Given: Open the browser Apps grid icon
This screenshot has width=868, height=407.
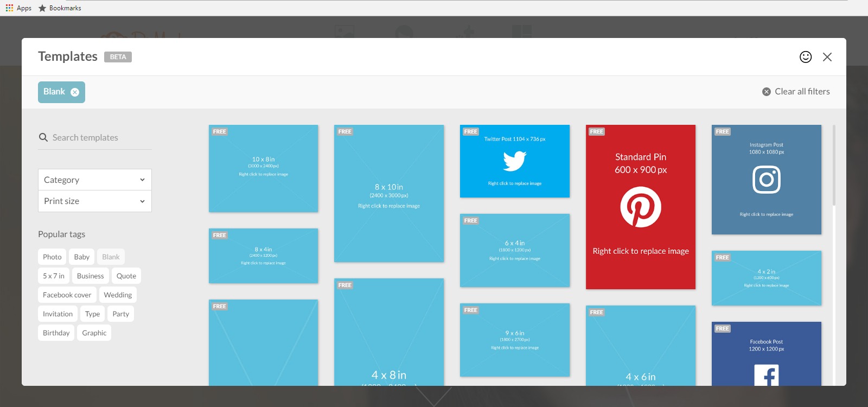Looking at the screenshot, I should pyautogui.click(x=9, y=8).
